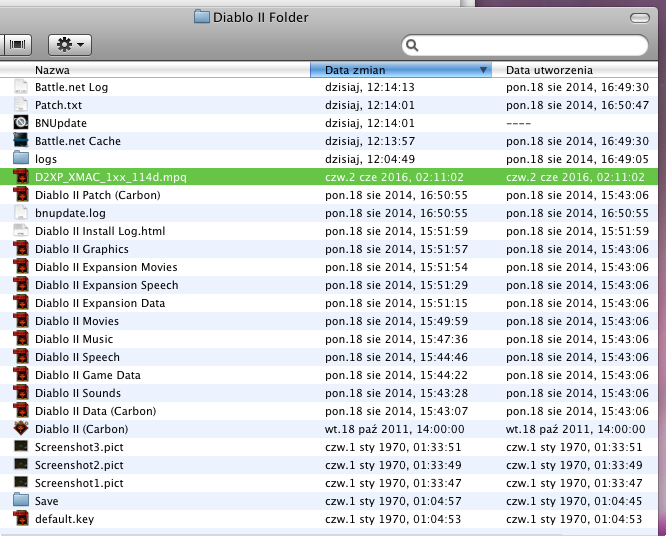The height and width of the screenshot is (537, 666).
Task: Switch to Cover Flow view button
Action: click(x=17, y=45)
